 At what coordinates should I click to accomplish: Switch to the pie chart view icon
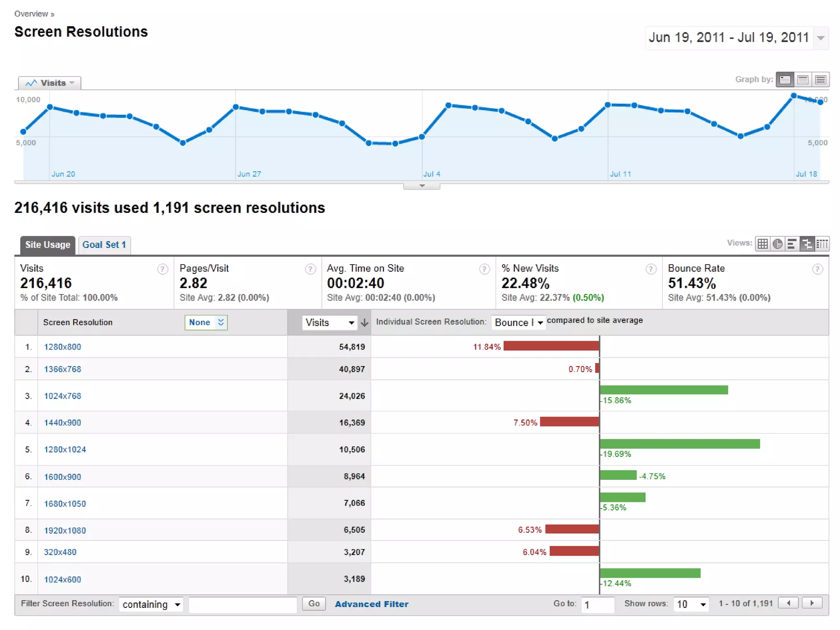pyautogui.click(x=777, y=244)
